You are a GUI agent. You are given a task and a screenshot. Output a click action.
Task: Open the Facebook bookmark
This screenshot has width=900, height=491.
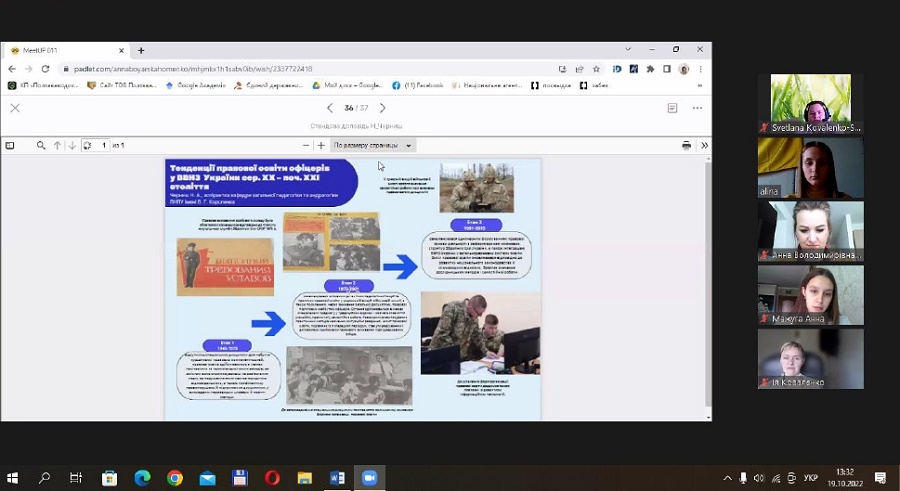point(420,85)
